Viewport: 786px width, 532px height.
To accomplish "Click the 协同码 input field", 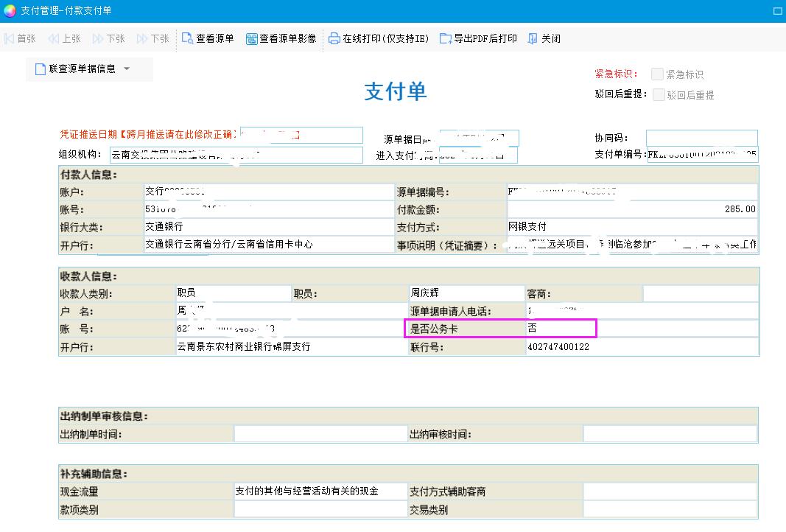I will coord(701,138).
